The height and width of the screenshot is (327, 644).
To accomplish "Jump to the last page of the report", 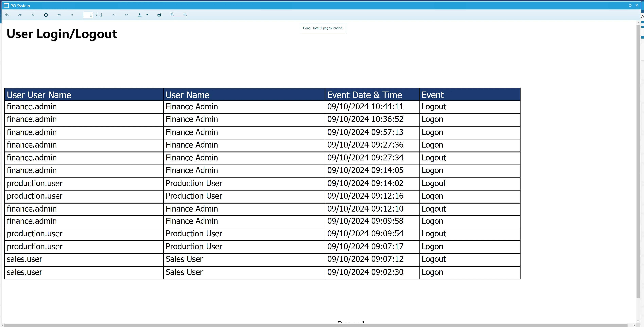I will pos(126,15).
